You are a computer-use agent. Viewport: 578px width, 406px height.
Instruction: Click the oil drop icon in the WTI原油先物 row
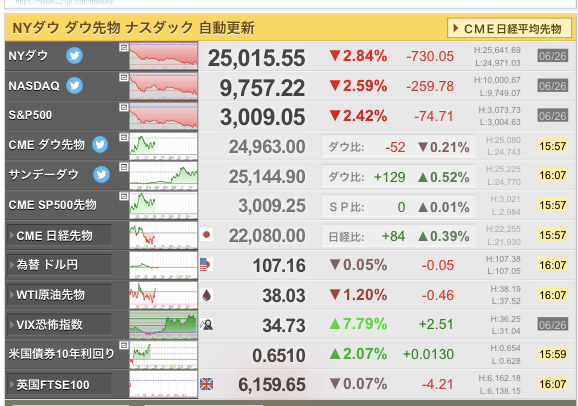click(207, 295)
